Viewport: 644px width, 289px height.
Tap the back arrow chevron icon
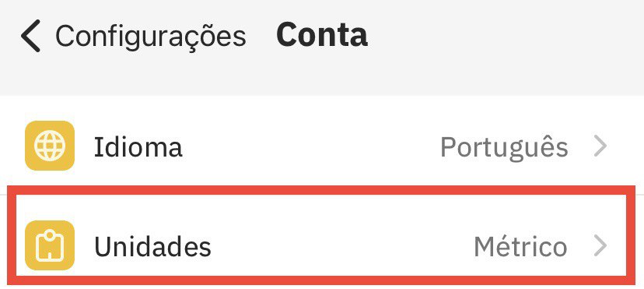(31, 35)
